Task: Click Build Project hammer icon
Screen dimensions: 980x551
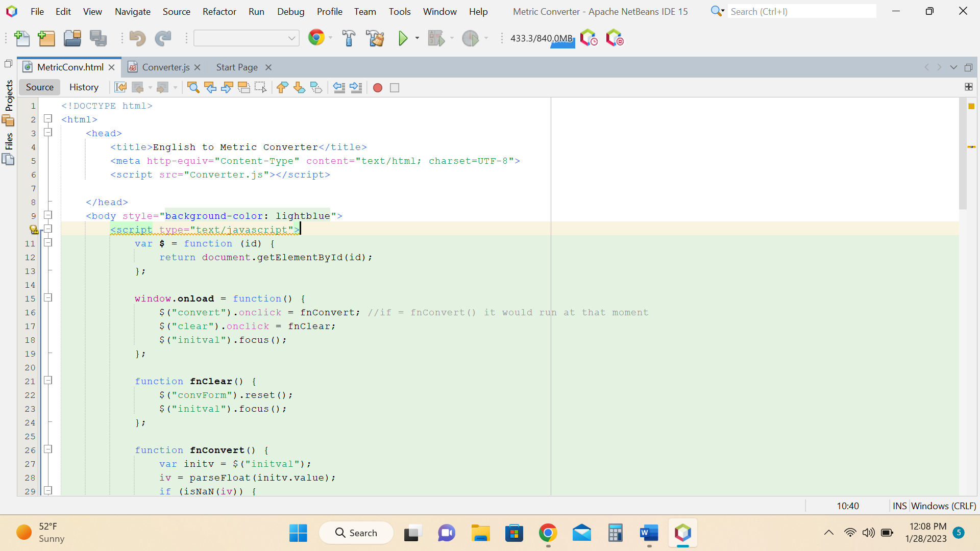Action: (x=349, y=38)
